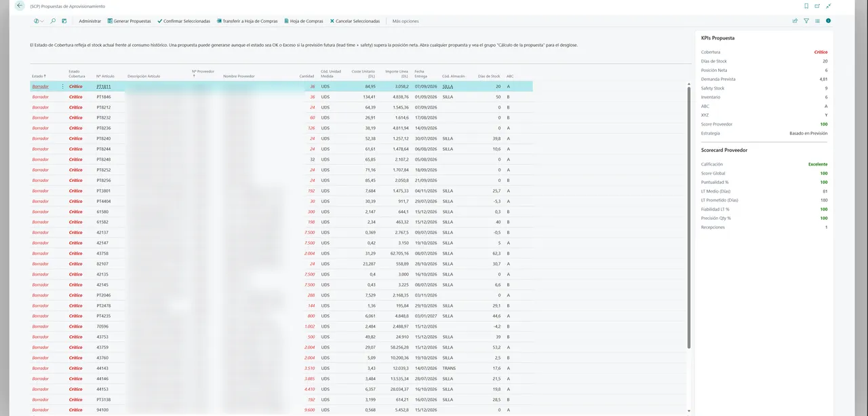This screenshot has width=868, height=416.
Task: Open the Borrador link in PT1811 row
Action: point(40,87)
